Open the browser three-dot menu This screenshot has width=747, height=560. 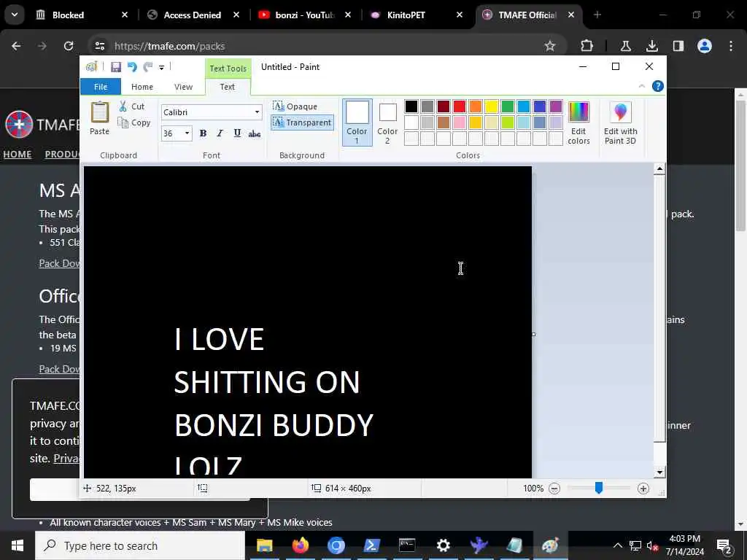pyautogui.click(x=731, y=46)
